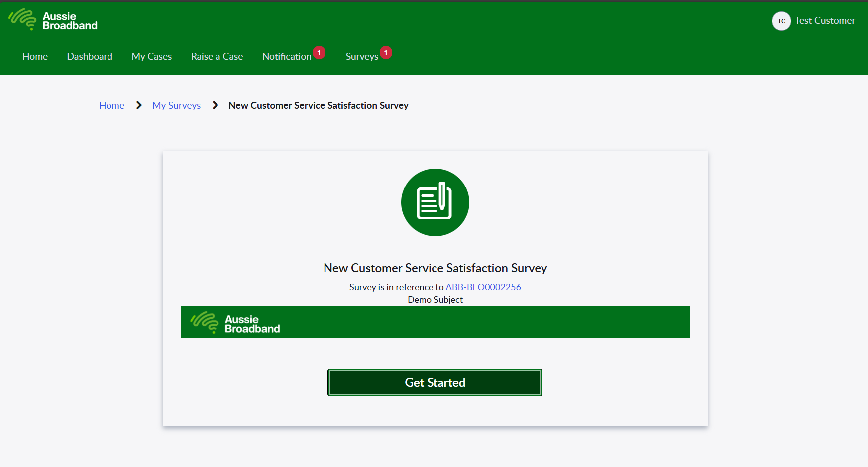
Task: Click the Surveys red badge showing 1
Action: [x=385, y=52]
